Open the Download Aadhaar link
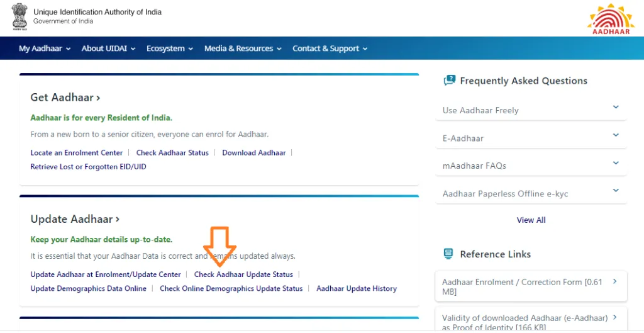The width and height of the screenshot is (644, 333). 253,153
